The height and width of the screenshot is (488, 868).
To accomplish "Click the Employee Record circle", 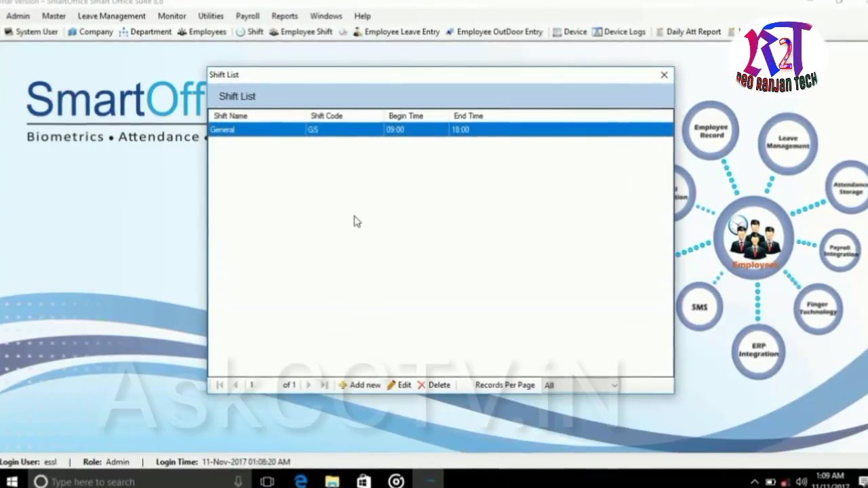I will (710, 131).
